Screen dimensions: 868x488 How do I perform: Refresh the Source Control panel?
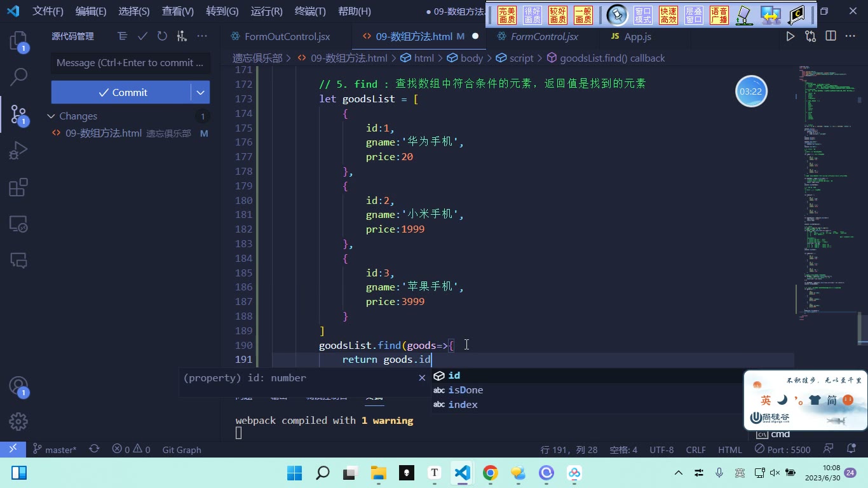click(162, 36)
